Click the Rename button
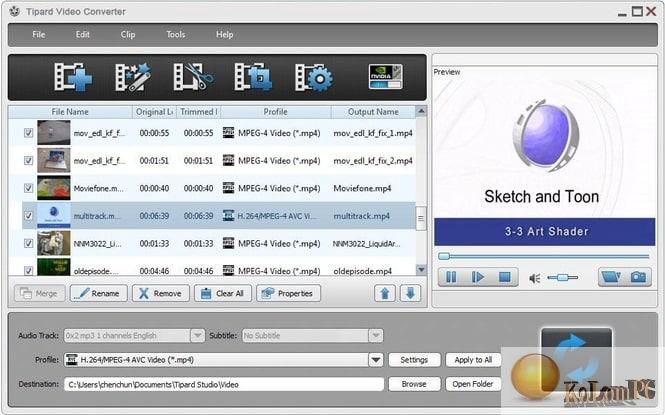This screenshot has width=665, height=415. [x=98, y=293]
